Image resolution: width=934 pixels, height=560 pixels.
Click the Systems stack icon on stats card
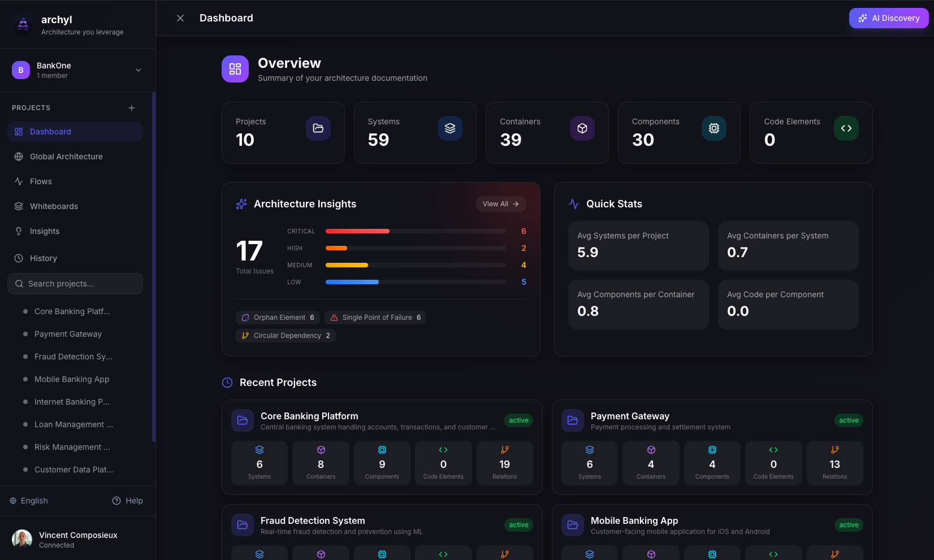[450, 128]
